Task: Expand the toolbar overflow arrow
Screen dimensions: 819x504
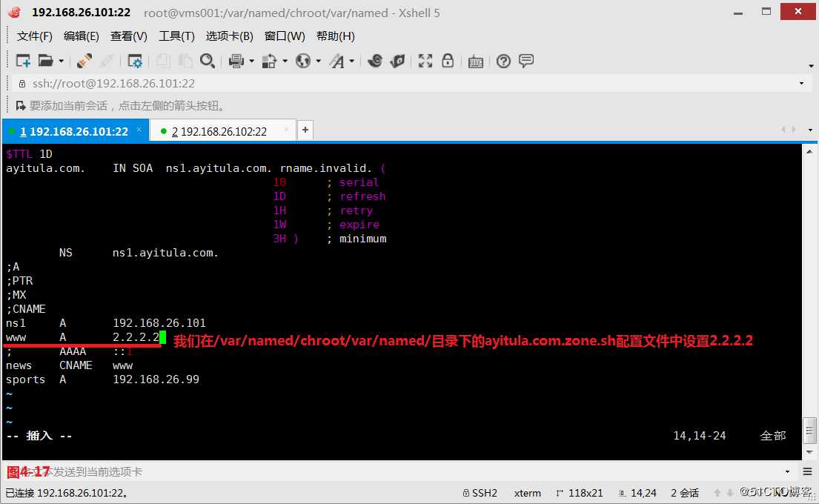Action: tap(811, 66)
